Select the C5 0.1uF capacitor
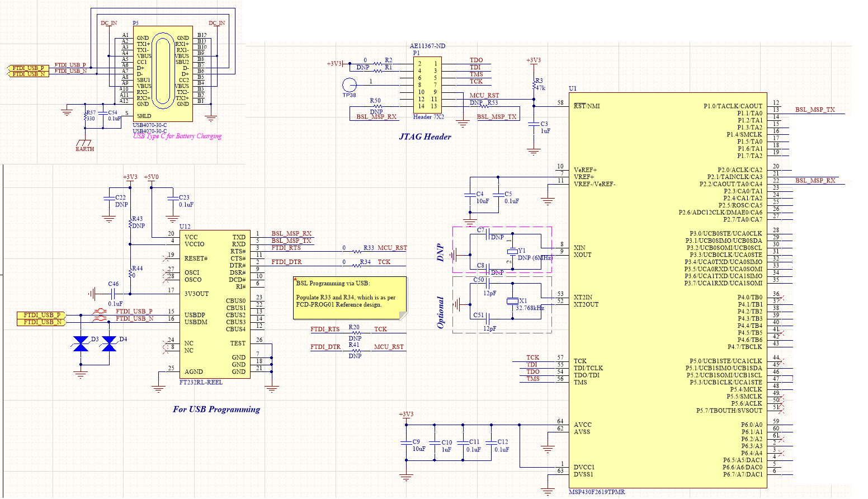 (x=498, y=195)
